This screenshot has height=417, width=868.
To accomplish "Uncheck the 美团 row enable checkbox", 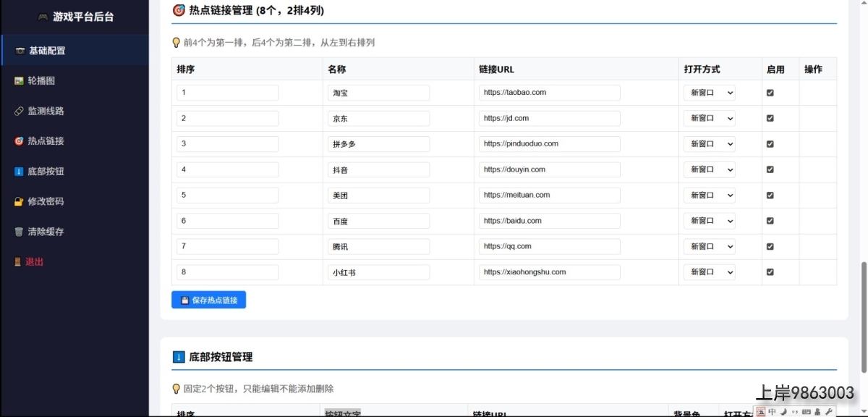I will click(770, 195).
